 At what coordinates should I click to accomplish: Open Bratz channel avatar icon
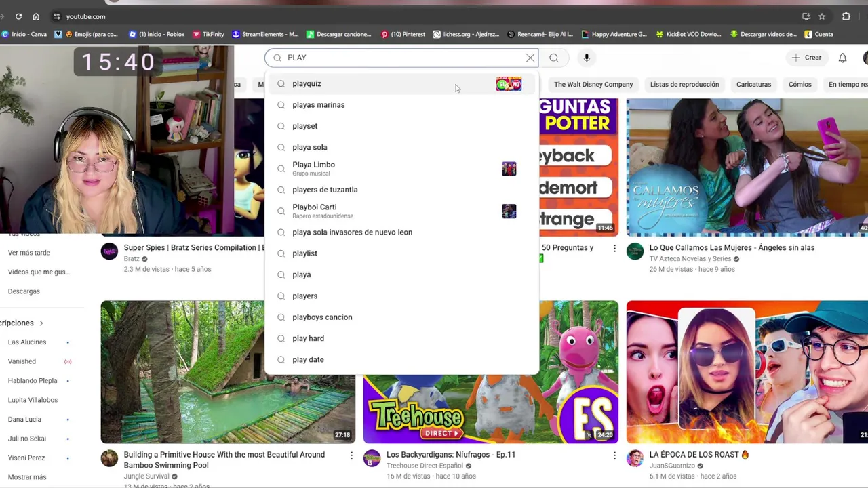click(x=109, y=251)
